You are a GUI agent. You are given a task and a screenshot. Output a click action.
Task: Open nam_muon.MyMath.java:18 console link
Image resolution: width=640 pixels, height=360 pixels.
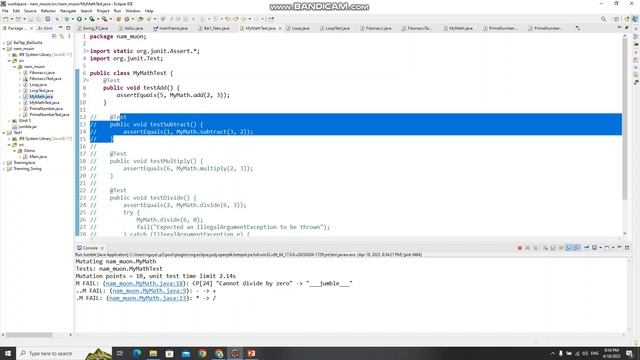pyautogui.click(x=145, y=283)
